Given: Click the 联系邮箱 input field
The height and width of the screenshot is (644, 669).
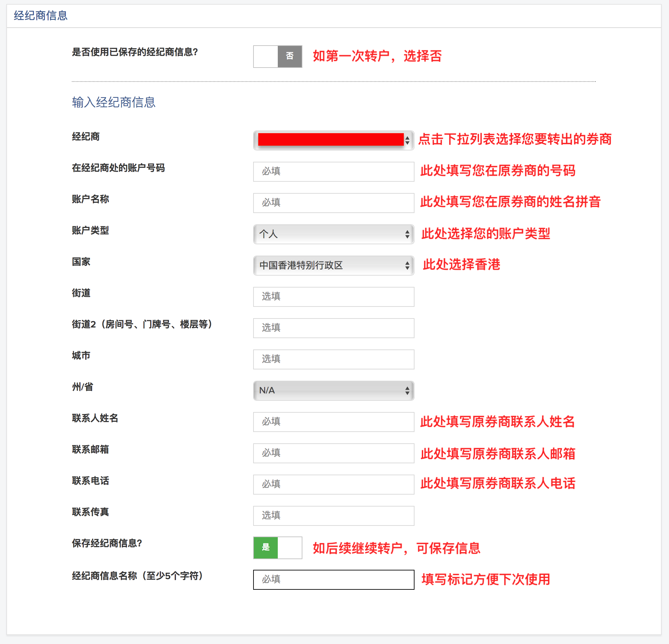Looking at the screenshot, I should coord(333,453).
